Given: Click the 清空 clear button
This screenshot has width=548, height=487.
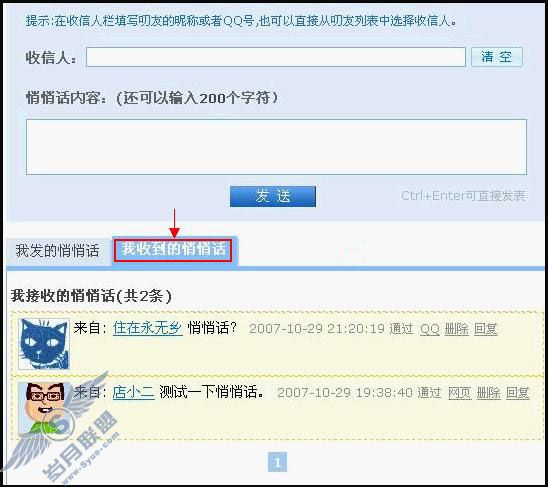Looking at the screenshot, I should [x=497, y=57].
